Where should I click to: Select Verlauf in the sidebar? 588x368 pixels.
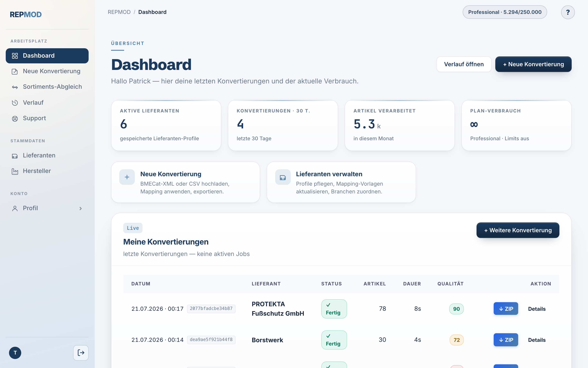[x=47, y=103]
